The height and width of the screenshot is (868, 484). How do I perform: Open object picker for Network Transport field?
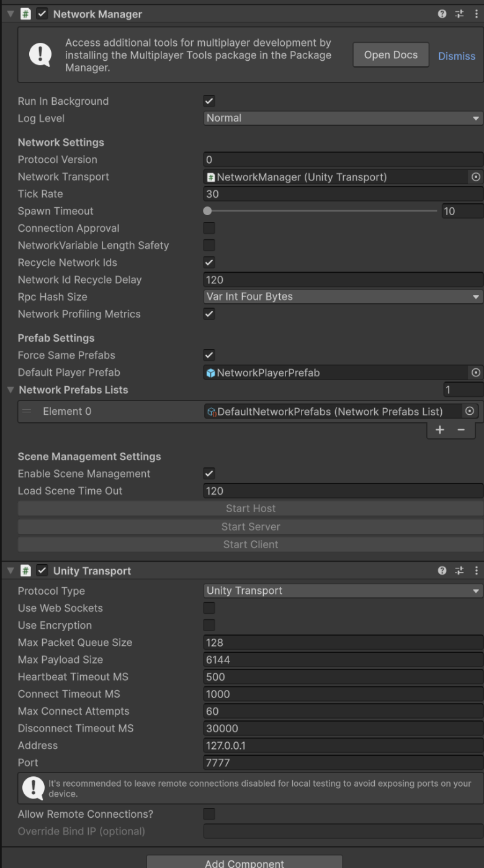(476, 177)
